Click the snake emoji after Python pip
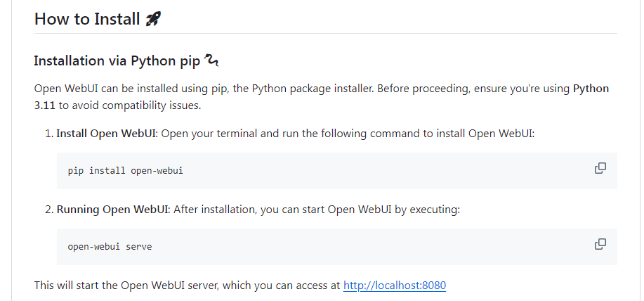This screenshot has width=644, height=301. click(x=211, y=60)
